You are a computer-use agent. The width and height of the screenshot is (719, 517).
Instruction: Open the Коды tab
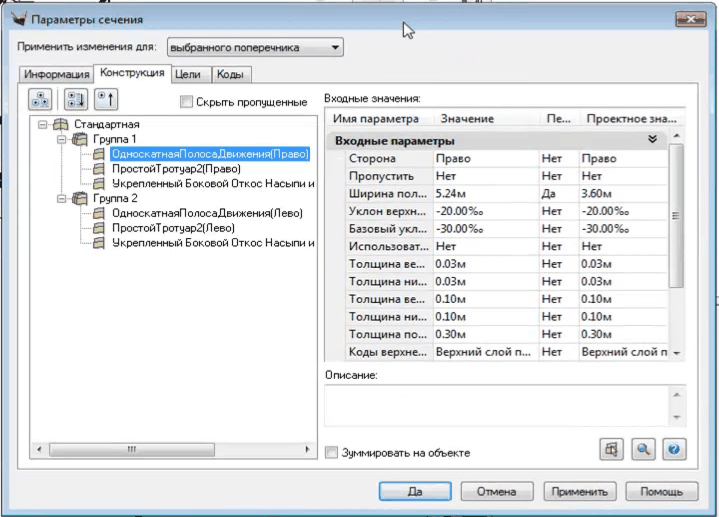click(x=231, y=74)
